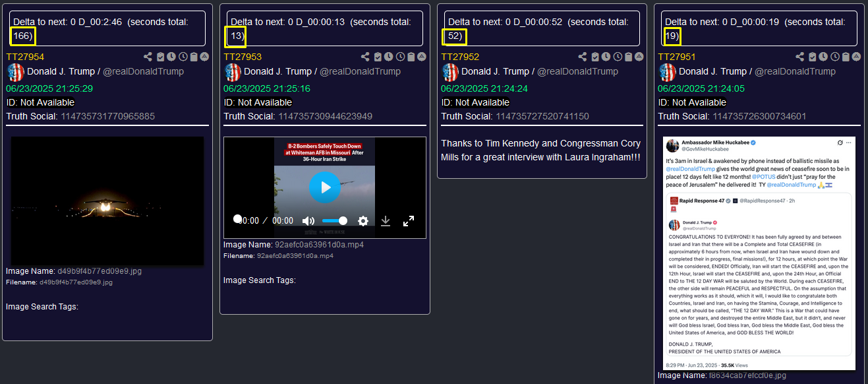868x384 pixels.
Task: Click the Trump avatar on post TT27951
Action: [x=667, y=72]
